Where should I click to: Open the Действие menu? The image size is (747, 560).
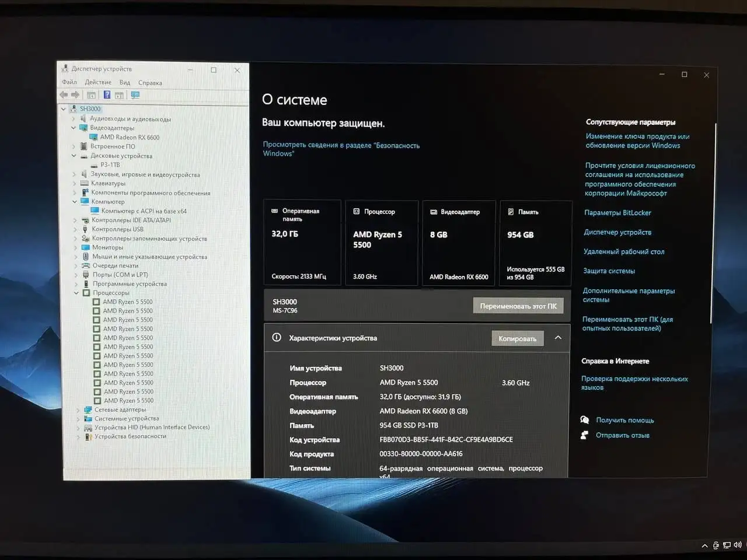click(98, 82)
